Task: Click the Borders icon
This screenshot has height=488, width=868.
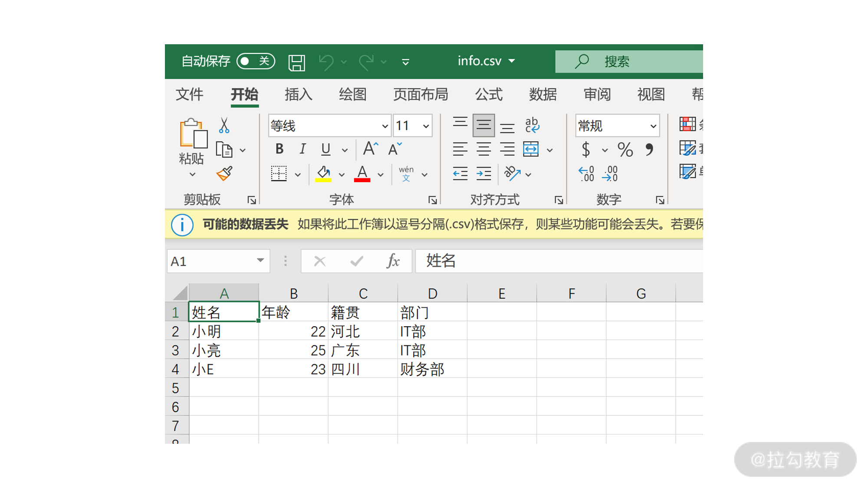Action: (279, 174)
